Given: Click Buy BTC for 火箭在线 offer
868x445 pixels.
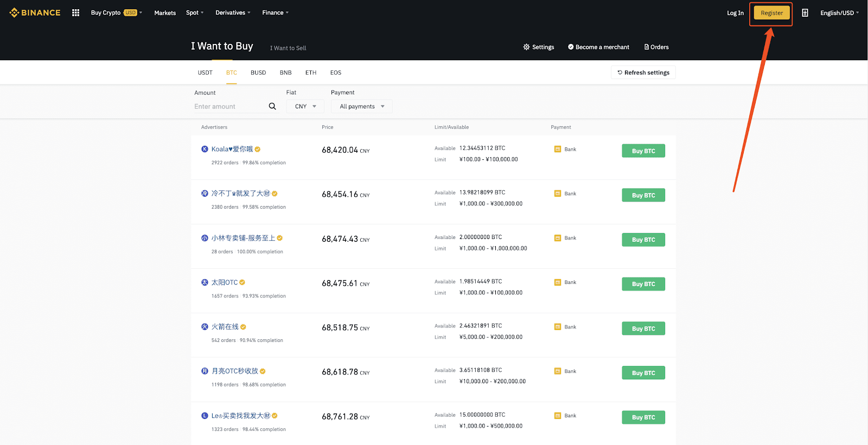Looking at the screenshot, I should (x=643, y=328).
